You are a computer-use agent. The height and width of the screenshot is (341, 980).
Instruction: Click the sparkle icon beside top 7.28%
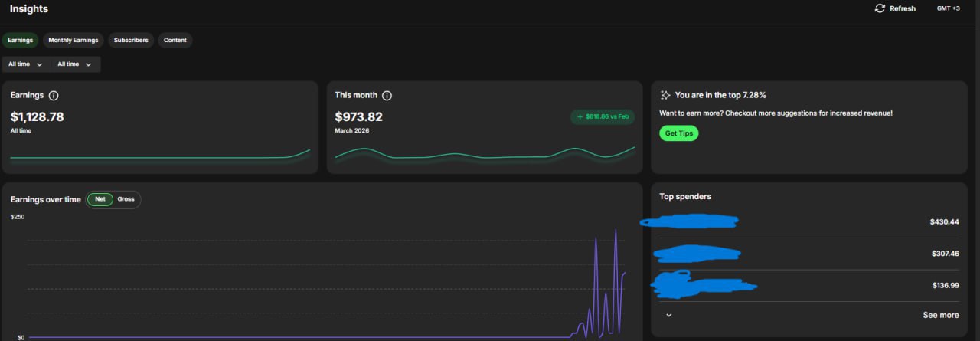665,96
